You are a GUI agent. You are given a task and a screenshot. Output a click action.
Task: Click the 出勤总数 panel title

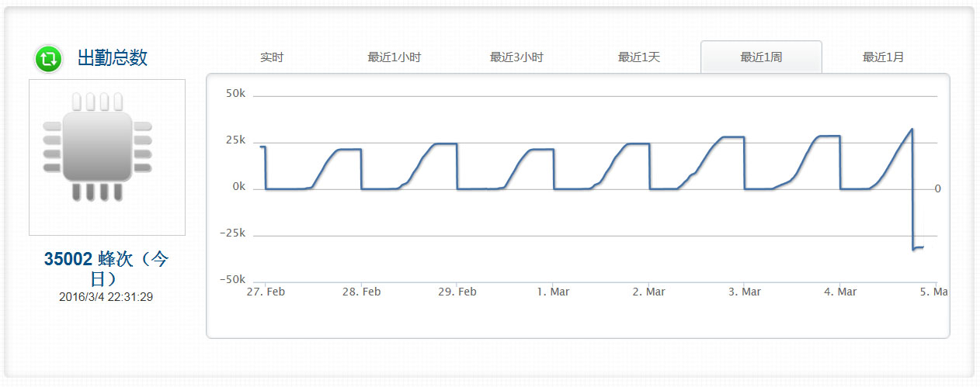pos(113,58)
